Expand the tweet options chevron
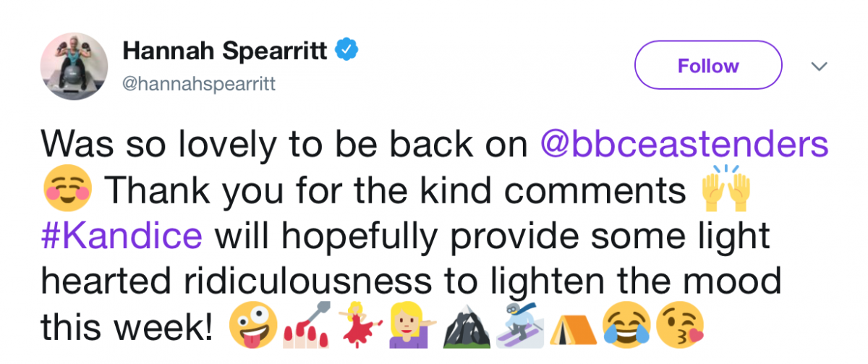 [819, 67]
